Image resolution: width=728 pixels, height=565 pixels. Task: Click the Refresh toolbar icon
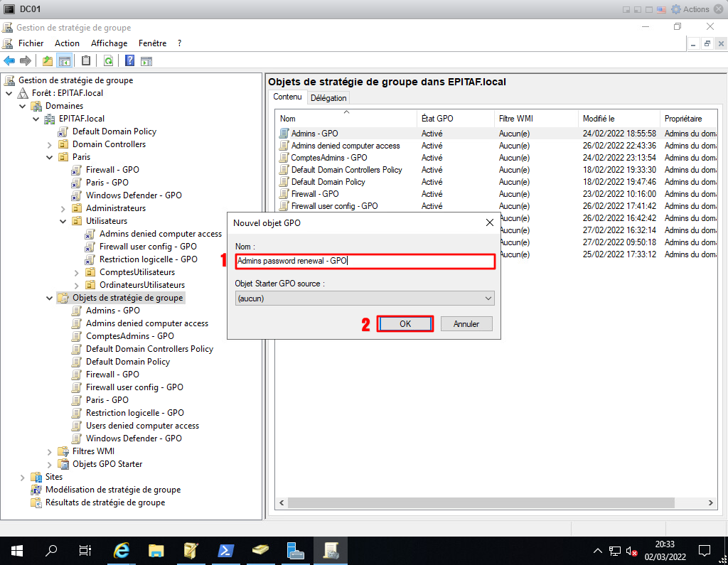point(108,60)
